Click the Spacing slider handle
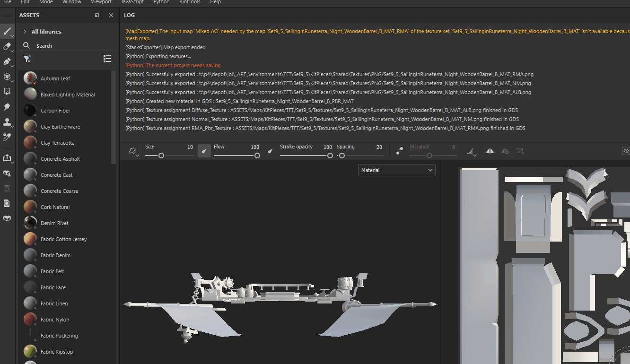630x364 pixels. [x=341, y=156]
